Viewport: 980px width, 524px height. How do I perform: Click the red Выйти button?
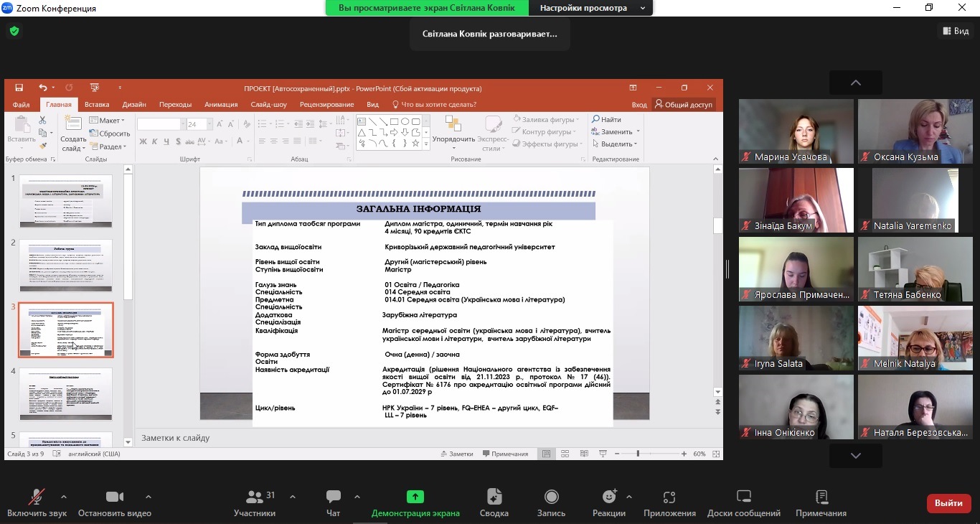coord(948,503)
